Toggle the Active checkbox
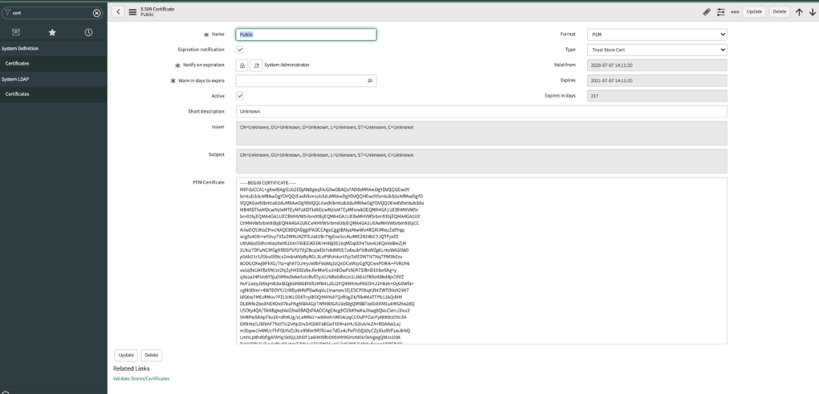Screen dimensions: 819x394 point(240,96)
